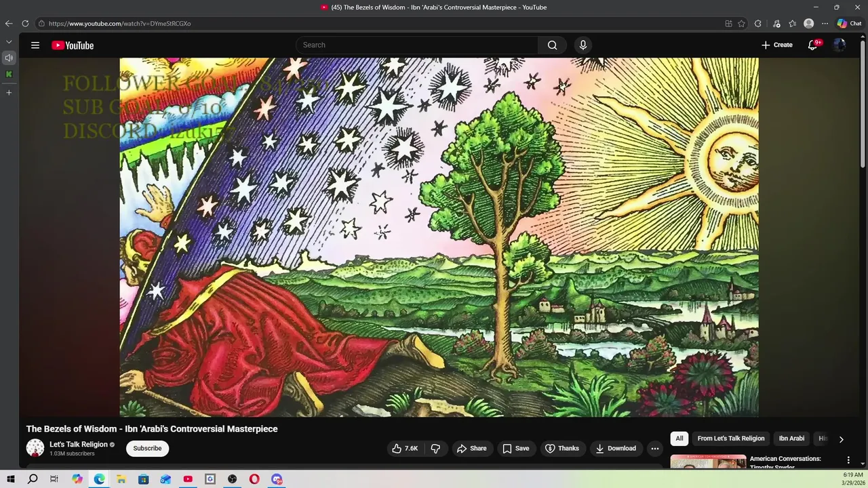Open media control music icon
Viewport: 868px width, 488px height.
click(776, 23)
